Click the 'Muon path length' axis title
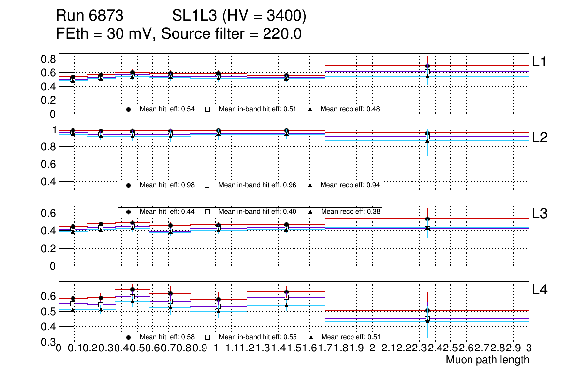588x380 pixels. (x=487, y=360)
